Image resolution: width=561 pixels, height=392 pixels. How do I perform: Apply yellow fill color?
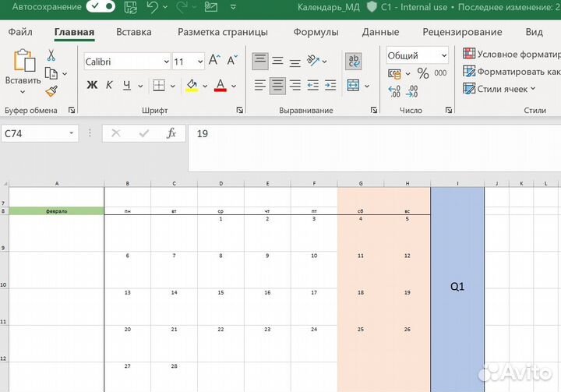(x=192, y=85)
